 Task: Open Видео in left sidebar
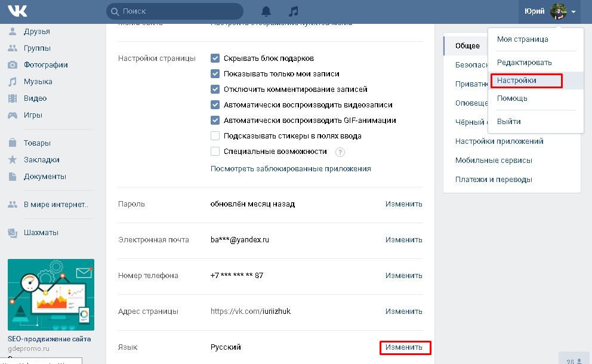tap(35, 98)
